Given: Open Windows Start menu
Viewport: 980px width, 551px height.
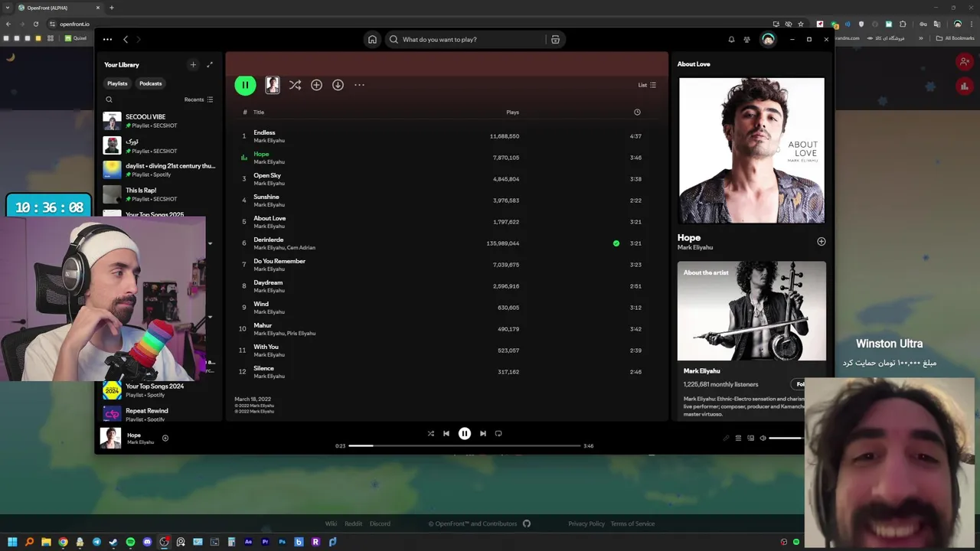Looking at the screenshot, I should tap(12, 542).
